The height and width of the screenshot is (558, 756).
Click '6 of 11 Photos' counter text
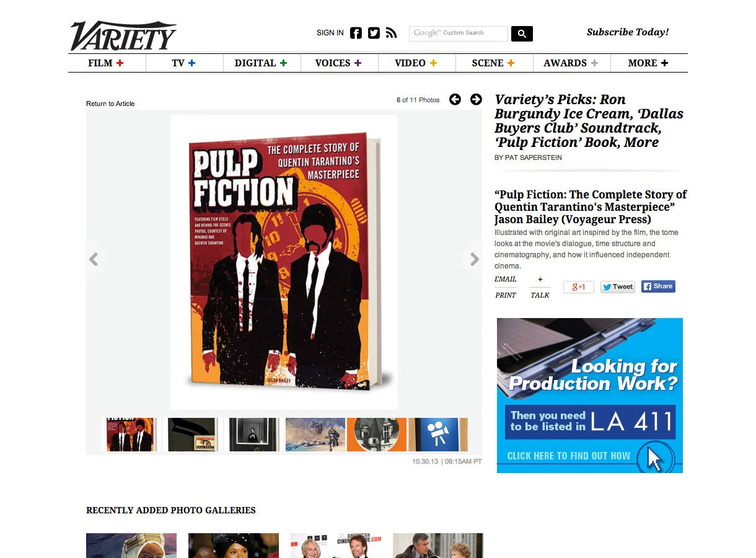[x=418, y=100]
